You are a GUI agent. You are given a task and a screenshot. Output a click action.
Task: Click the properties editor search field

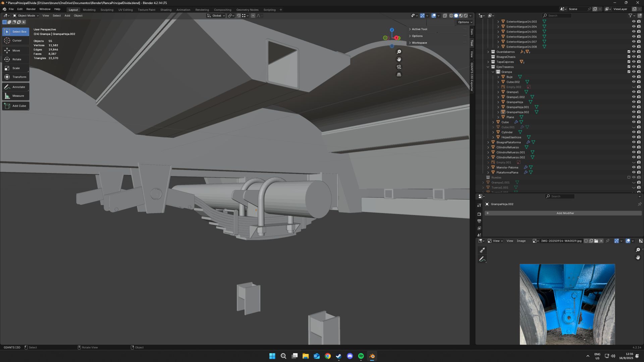[x=560, y=196]
